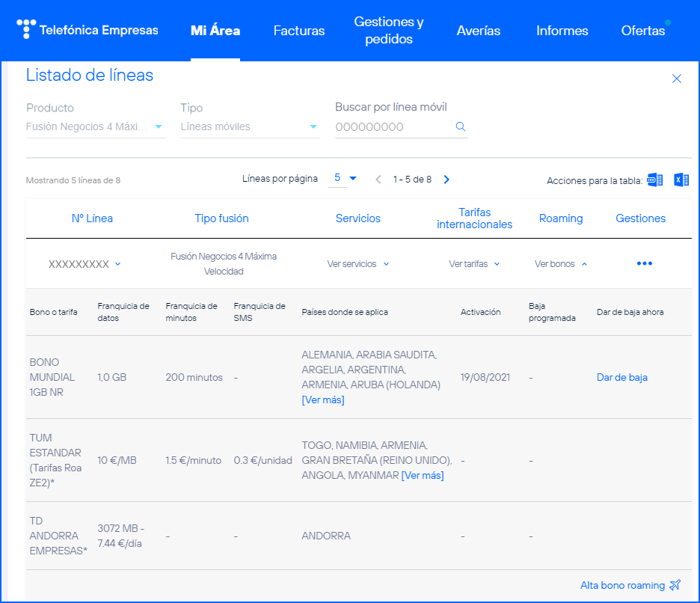Collapse the Ver bonos section
The height and width of the screenshot is (603, 700).
tap(560, 264)
